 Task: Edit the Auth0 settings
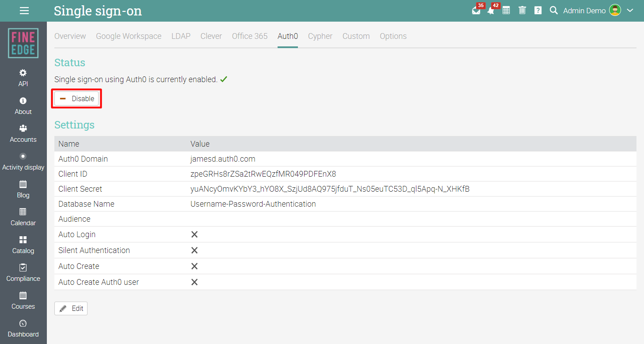point(71,308)
